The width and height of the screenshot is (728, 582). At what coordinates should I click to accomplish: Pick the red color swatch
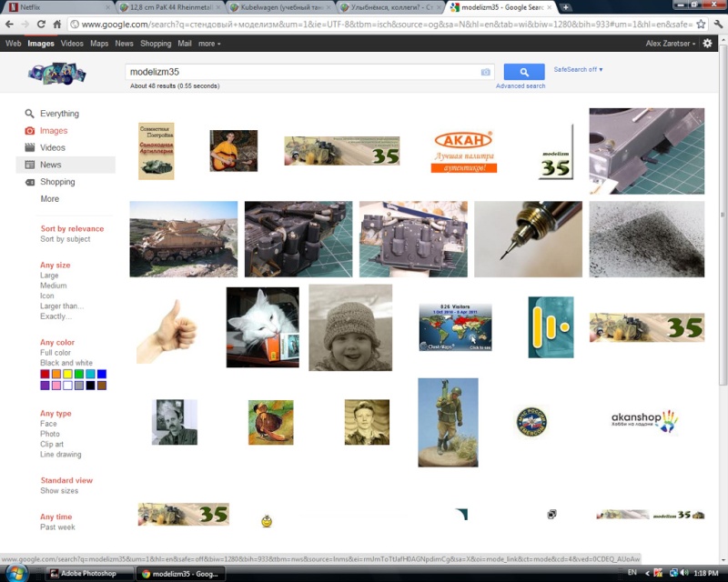tap(45, 374)
